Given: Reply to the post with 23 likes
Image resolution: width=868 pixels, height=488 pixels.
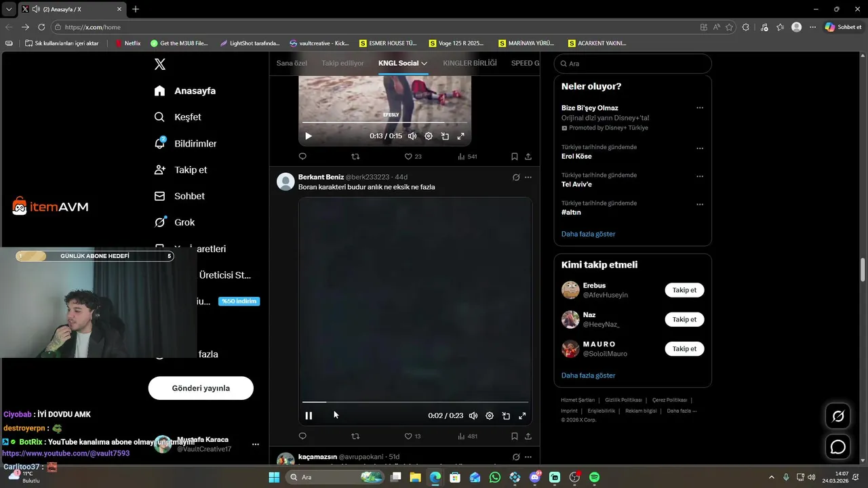Looking at the screenshot, I should (x=302, y=157).
